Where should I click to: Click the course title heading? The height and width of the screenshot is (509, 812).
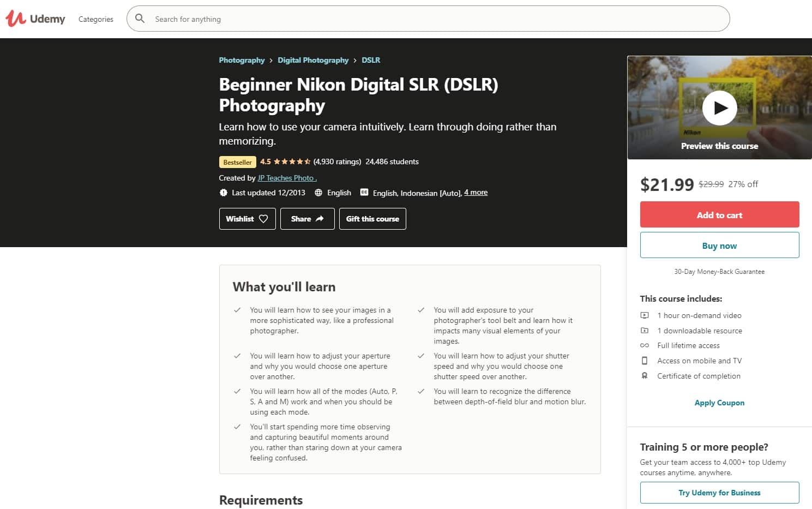pyautogui.click(x=358, y=94)
